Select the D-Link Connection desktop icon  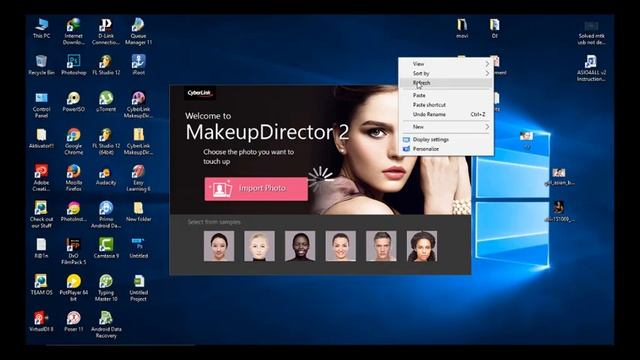pyautogui.click(x=106, y=31)
